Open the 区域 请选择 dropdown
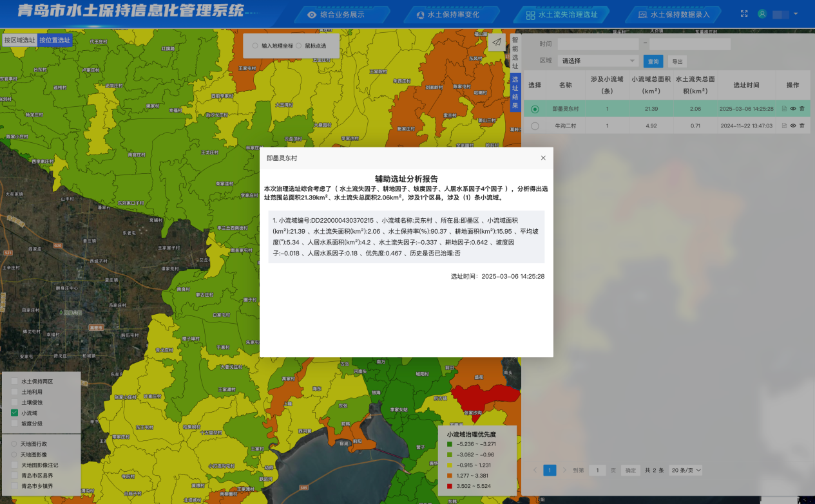 (x=598, y=61)
